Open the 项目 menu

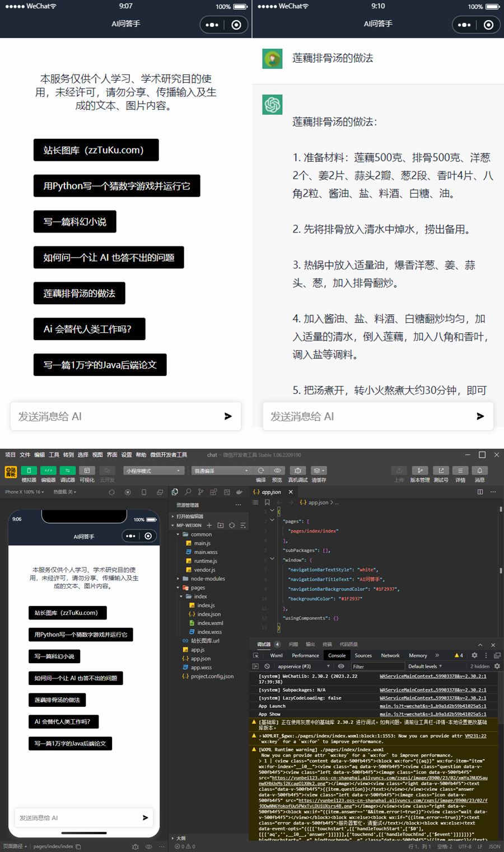(11, 455)
